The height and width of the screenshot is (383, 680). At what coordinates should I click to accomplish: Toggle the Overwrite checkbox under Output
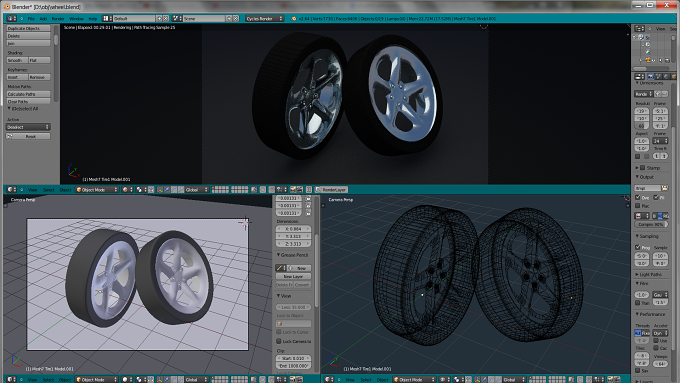(x=638, y=197)
